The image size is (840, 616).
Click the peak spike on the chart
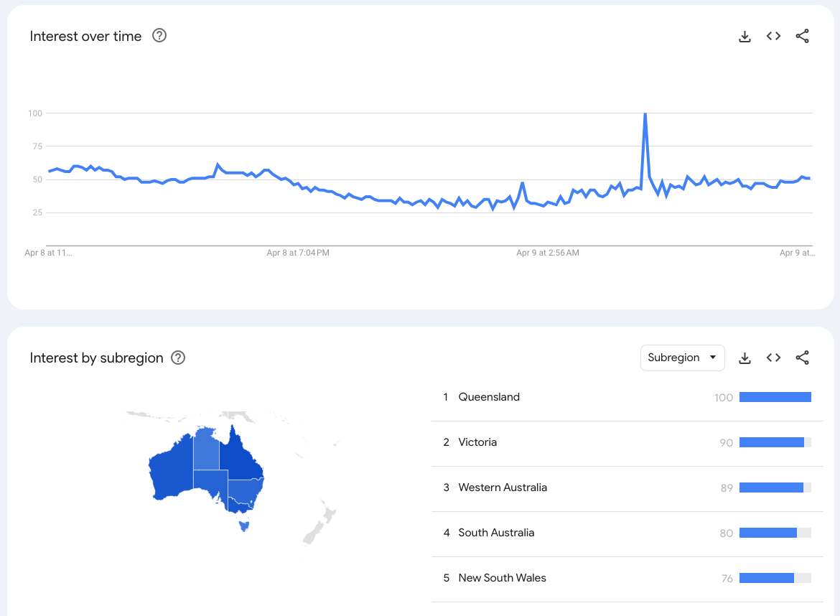tap(645, 114)
